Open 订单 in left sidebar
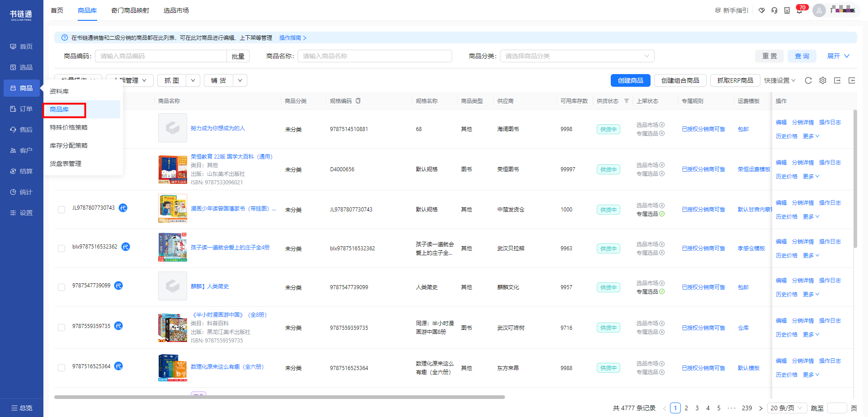 (22, 109)
